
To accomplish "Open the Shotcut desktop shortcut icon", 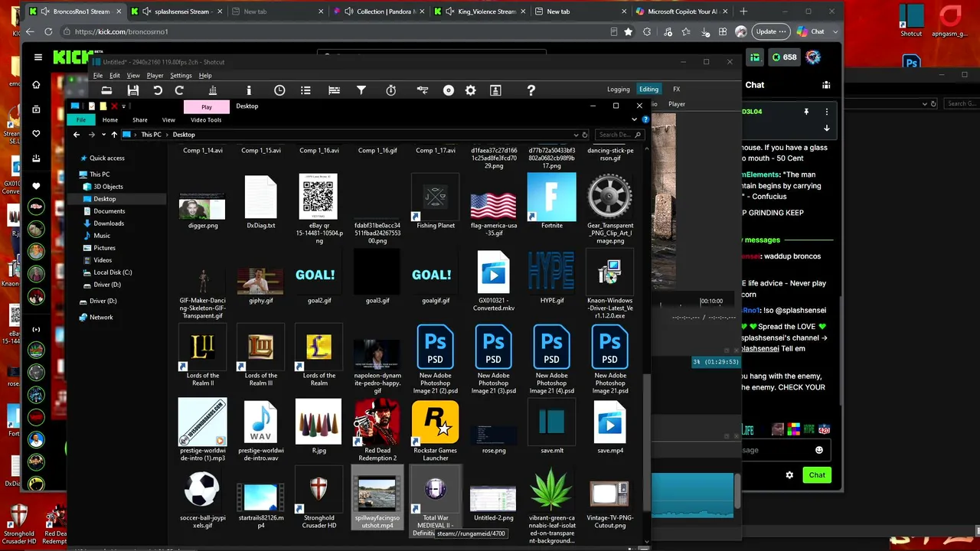I will (x=911, y=21).
